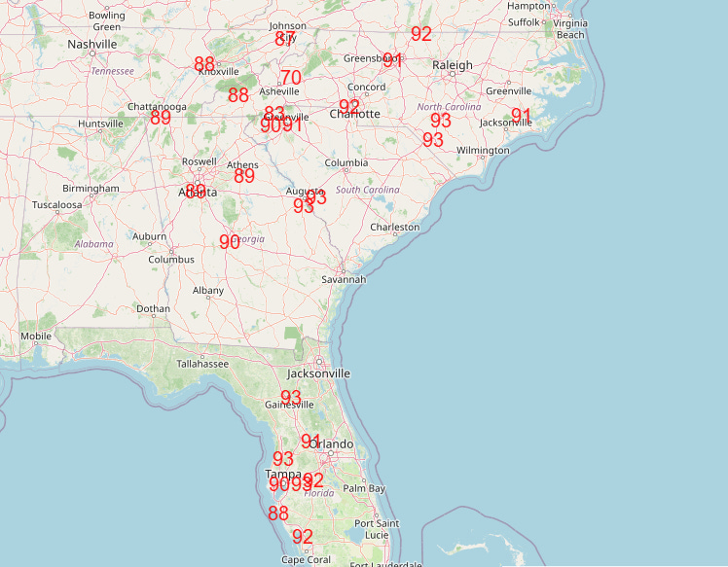Click the 92 reading over Charlotte

[349, 107]
